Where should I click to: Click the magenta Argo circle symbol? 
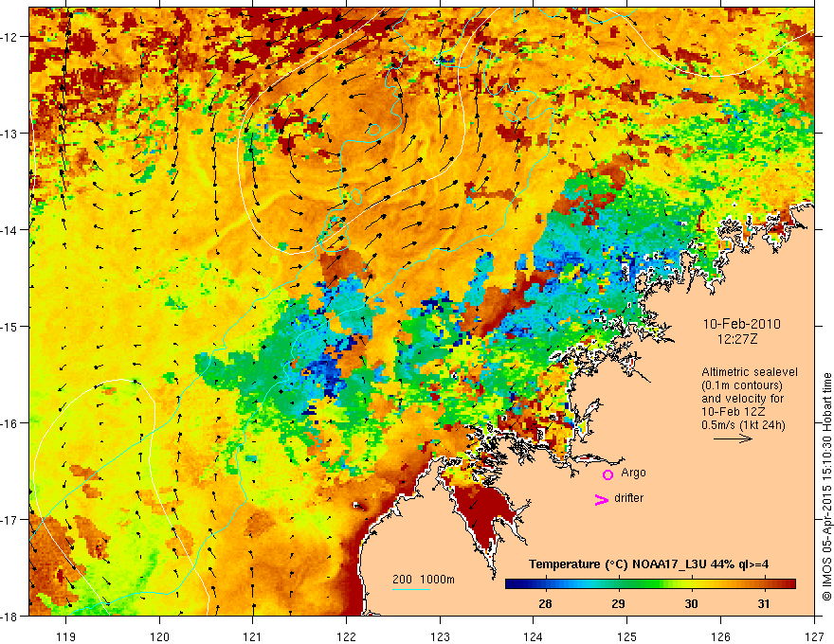[607, 474]
